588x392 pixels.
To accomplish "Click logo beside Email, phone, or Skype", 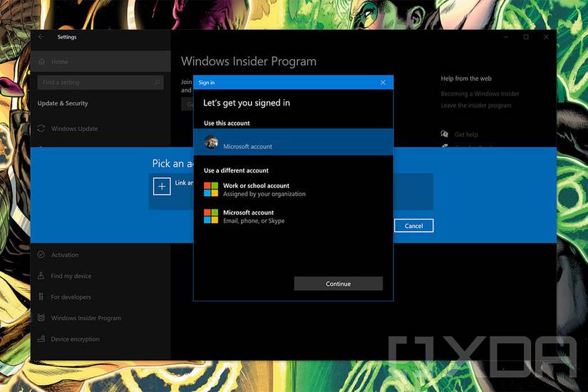I will (x=211, y=217).
